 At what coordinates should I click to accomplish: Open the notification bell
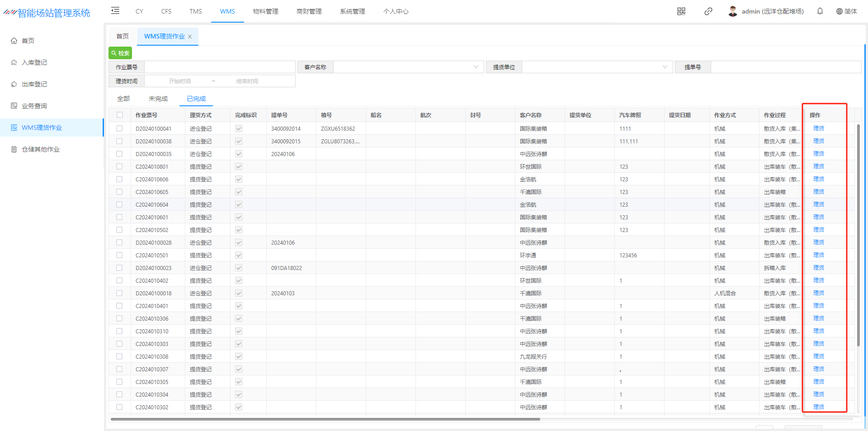820,11
